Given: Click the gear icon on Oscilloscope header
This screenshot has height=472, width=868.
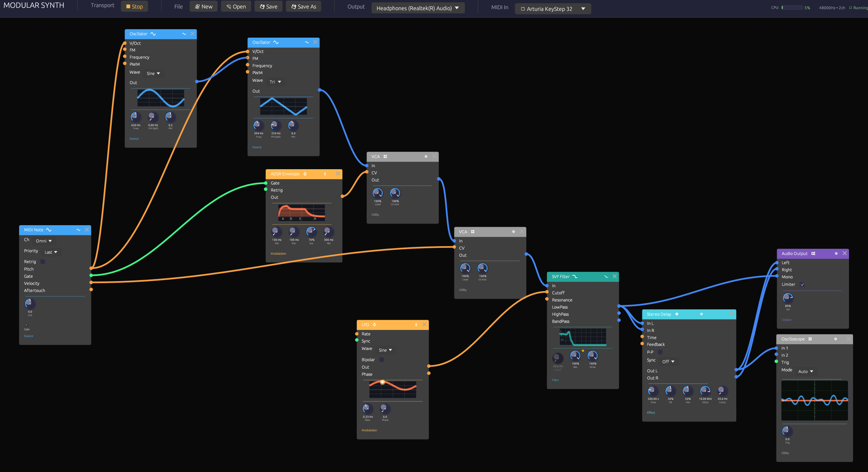Looking at the screenshot, I should (x=835, y=339).
